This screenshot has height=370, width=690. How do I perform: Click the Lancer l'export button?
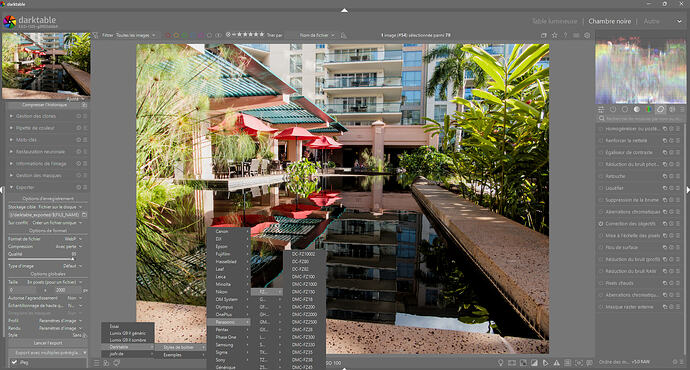tap(48, 343)
